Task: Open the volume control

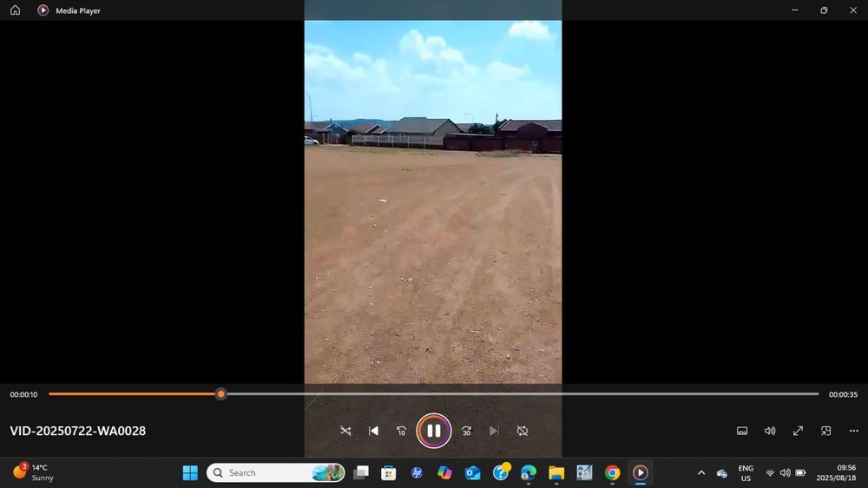Action: [770, 431]
